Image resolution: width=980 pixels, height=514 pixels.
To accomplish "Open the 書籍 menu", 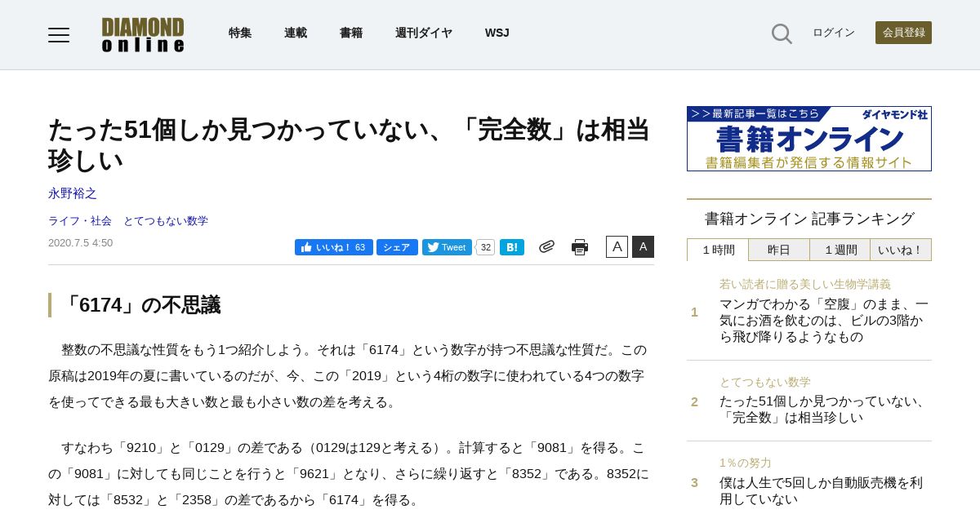I will click(x=351, y=33).
